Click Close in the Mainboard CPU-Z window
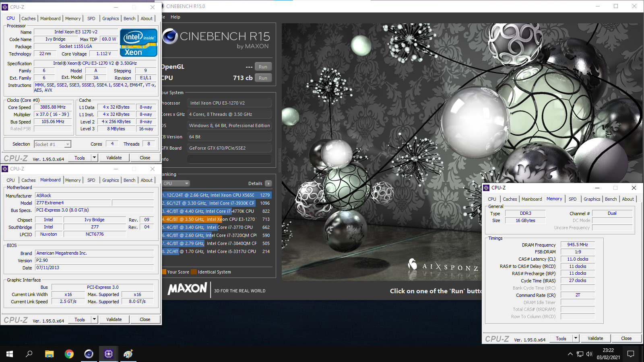The image size is (644, 362). (145, 319)
